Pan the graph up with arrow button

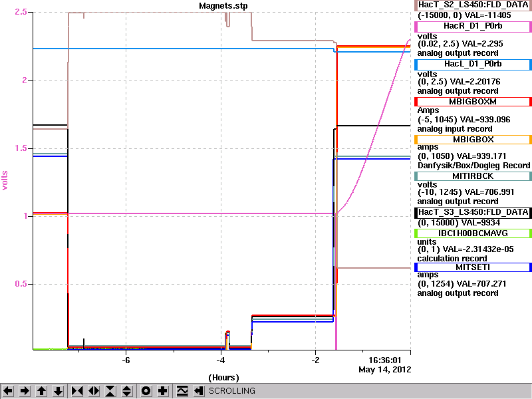pyautogui.click(x=41, y=391)
